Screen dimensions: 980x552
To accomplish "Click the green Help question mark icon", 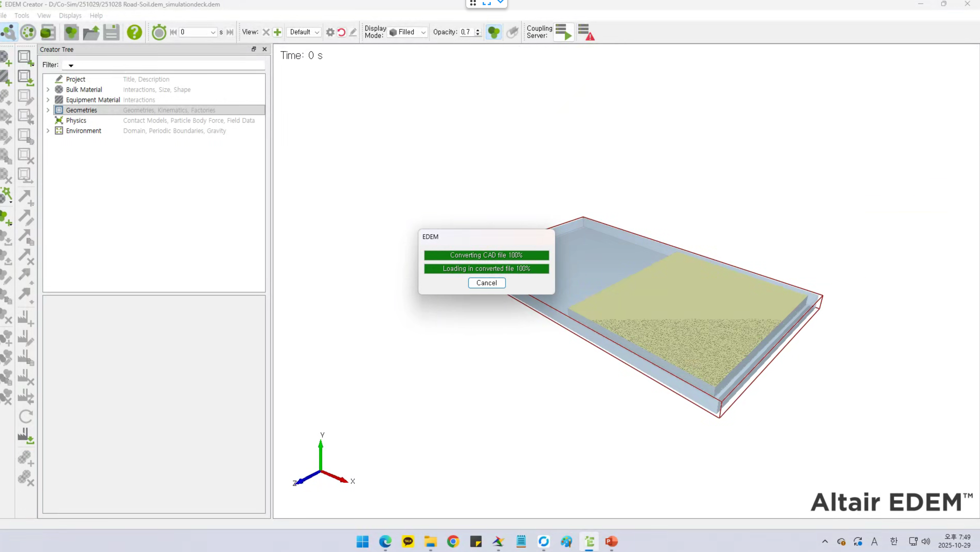I will 134,32.
